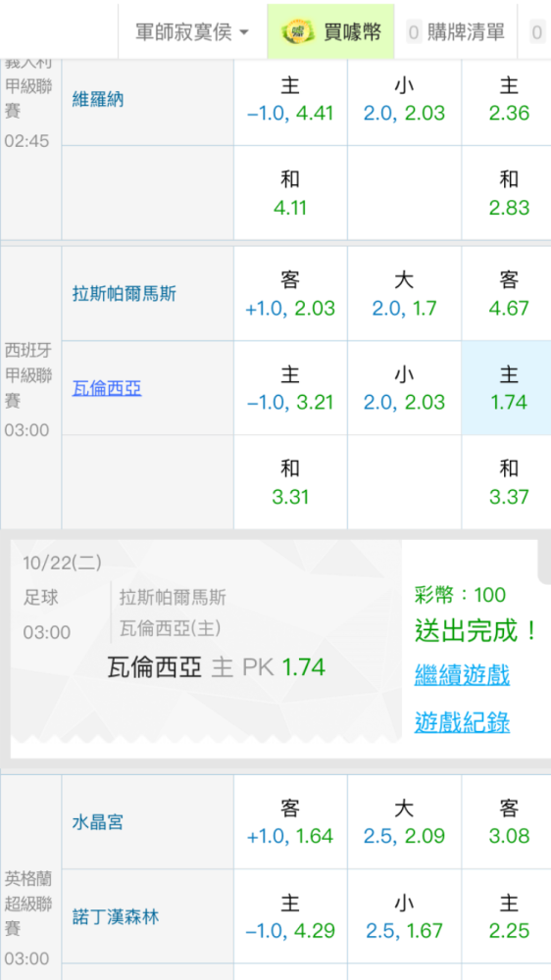Open 水晶宮 team link
Viewport: 551px width, 980px height.
pos(98,821)
